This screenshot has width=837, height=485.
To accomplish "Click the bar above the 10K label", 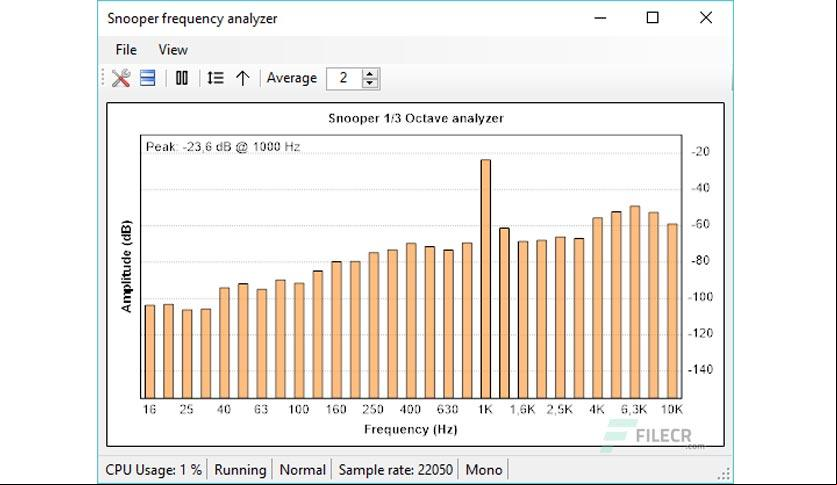I will (x=672, y=311).
